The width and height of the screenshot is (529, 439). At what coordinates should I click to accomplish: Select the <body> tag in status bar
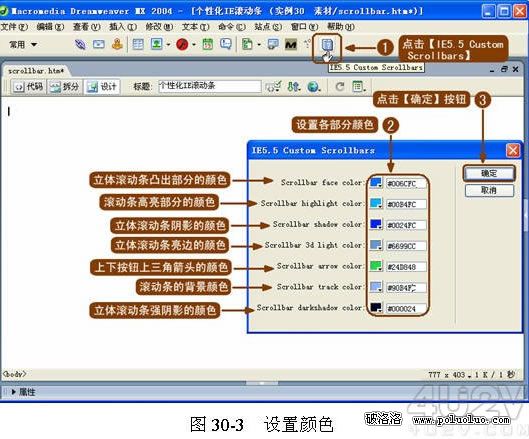coord(14,374)
